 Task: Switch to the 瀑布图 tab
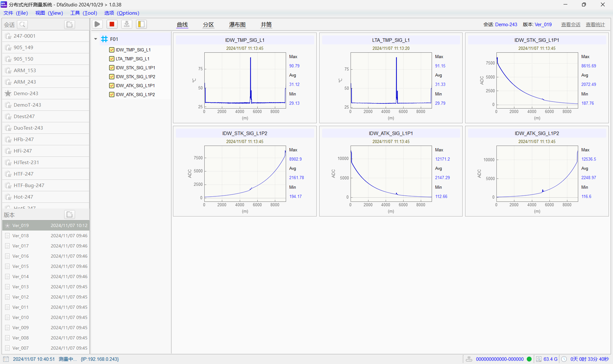tap(237, 25)
